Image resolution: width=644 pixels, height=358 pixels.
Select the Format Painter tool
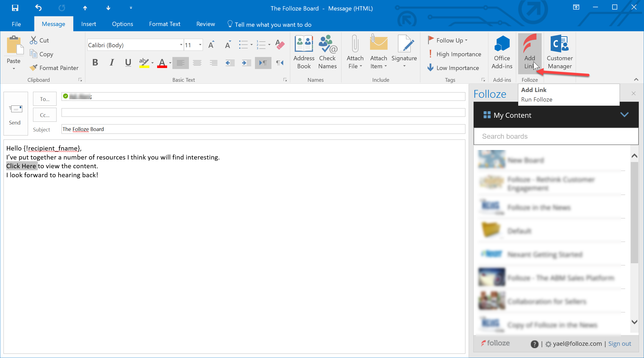coord(54,67)
